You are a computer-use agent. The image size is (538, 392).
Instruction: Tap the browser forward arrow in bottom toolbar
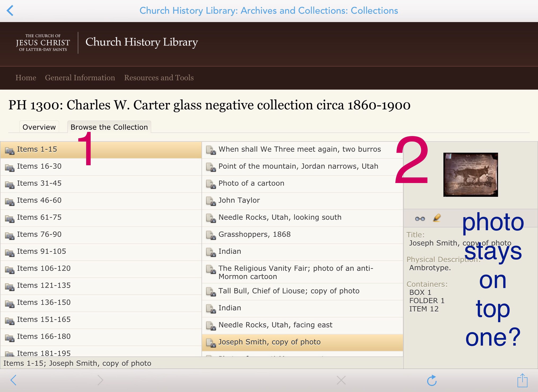(x=100, y=380)
